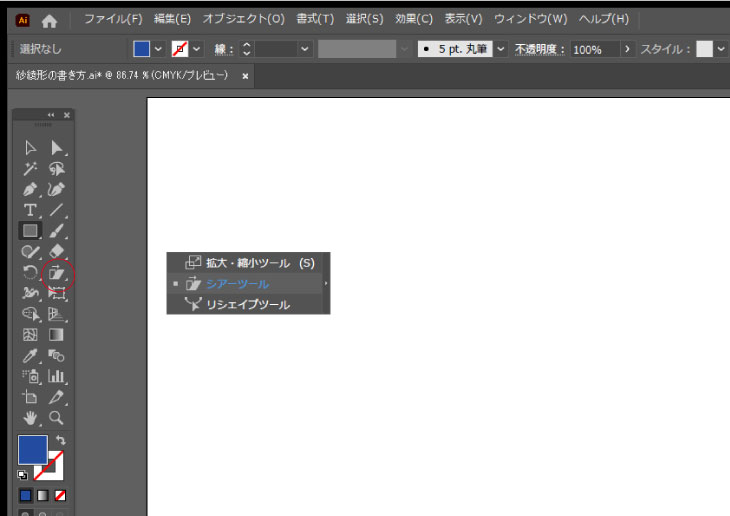Screen dimensions: 730x516
Task: Select the Magic Wand tool
Action: coord(31,169)
